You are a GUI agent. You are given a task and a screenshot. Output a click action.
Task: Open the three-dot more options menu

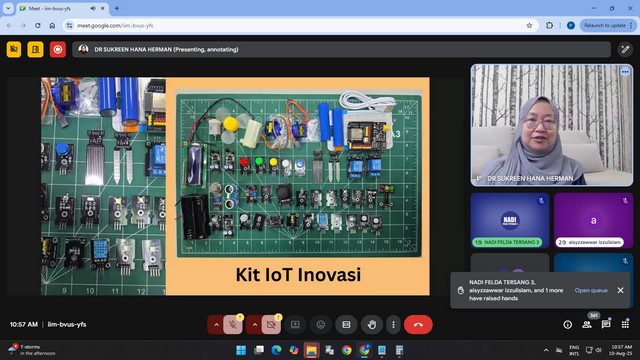point(393,325)
